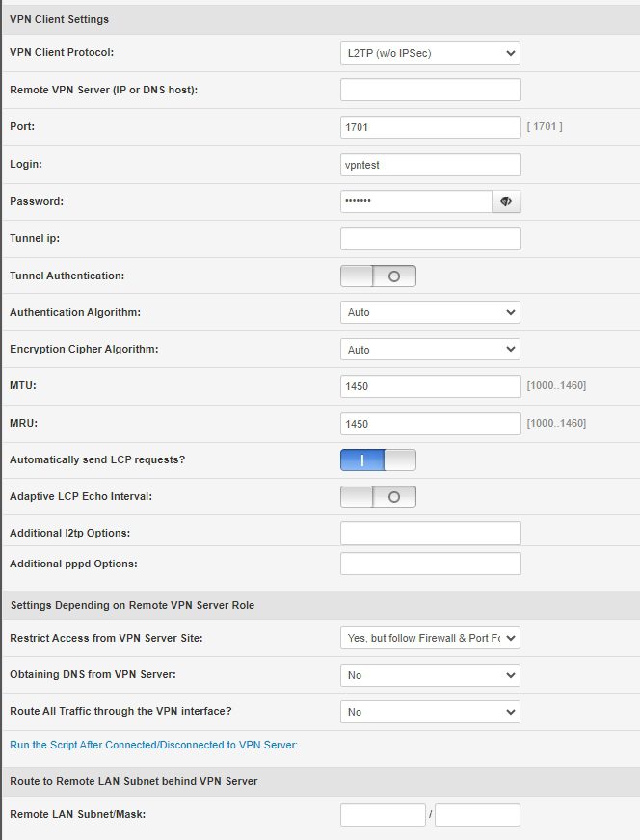
Task: Click the Additional pppd Options field
Action: tap(430, 564)
